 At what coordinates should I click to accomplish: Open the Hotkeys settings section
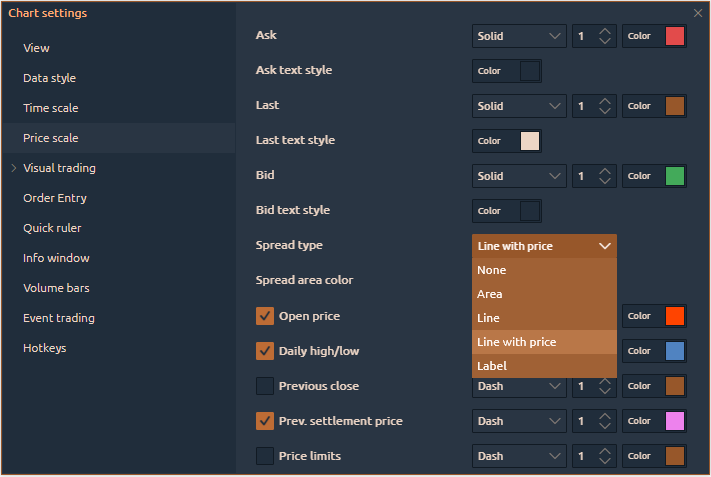45,348
